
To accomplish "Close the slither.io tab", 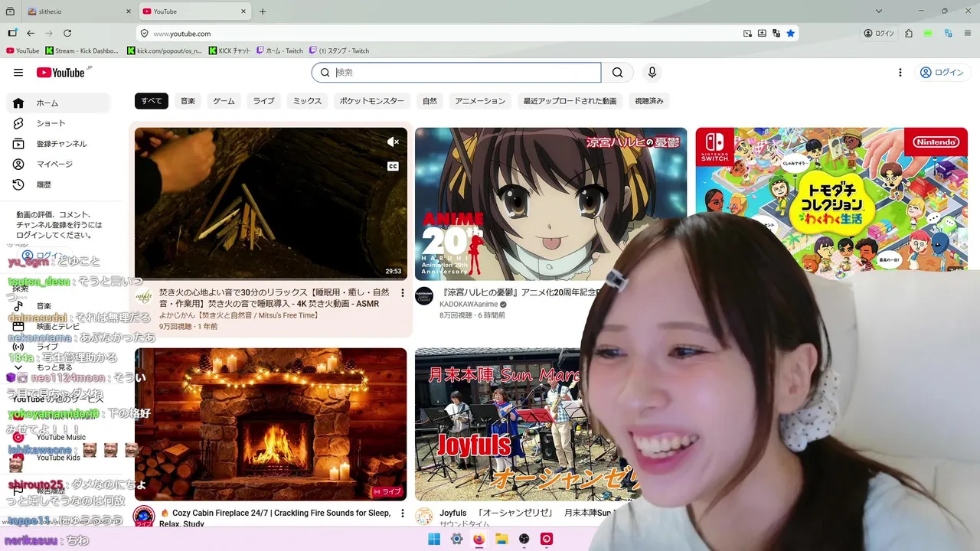I will [x=128, y=11].
